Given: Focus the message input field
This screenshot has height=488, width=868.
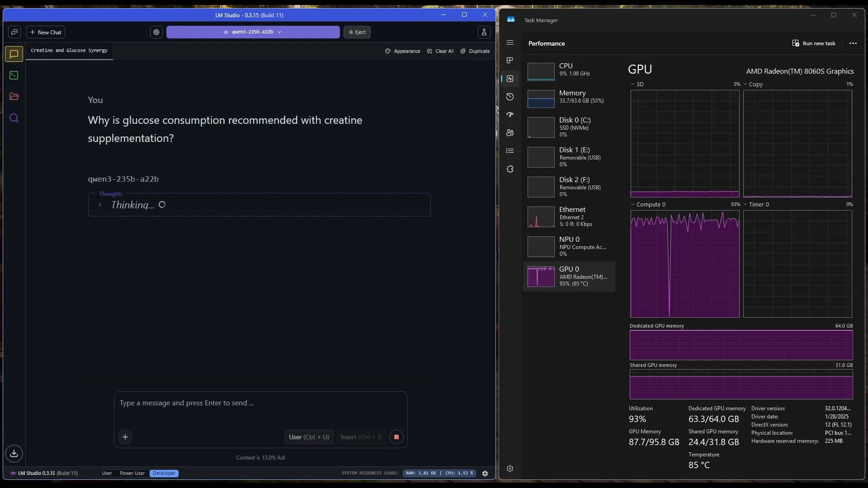Looking at the screenshot, I should [261, 403].
